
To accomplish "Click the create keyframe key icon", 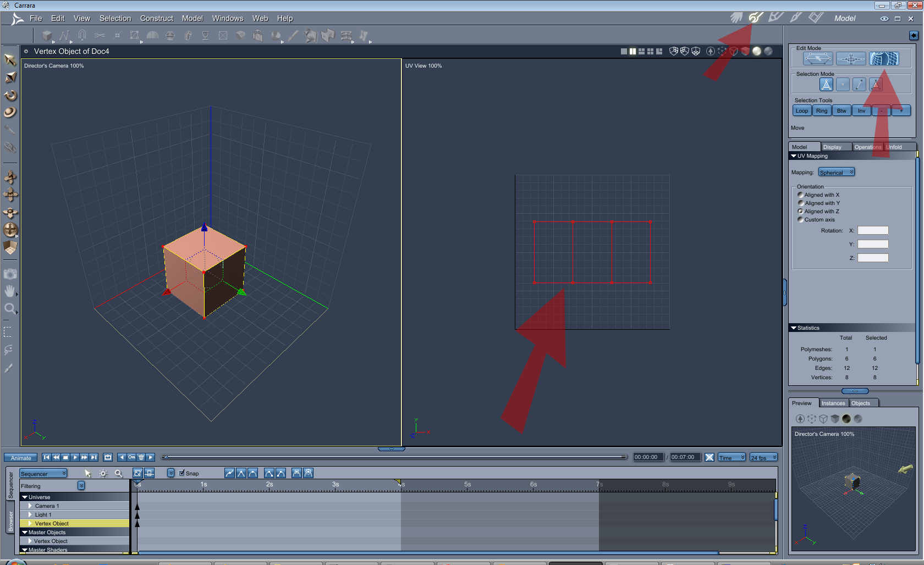I will pyautogui.click(x=131, y=457).
